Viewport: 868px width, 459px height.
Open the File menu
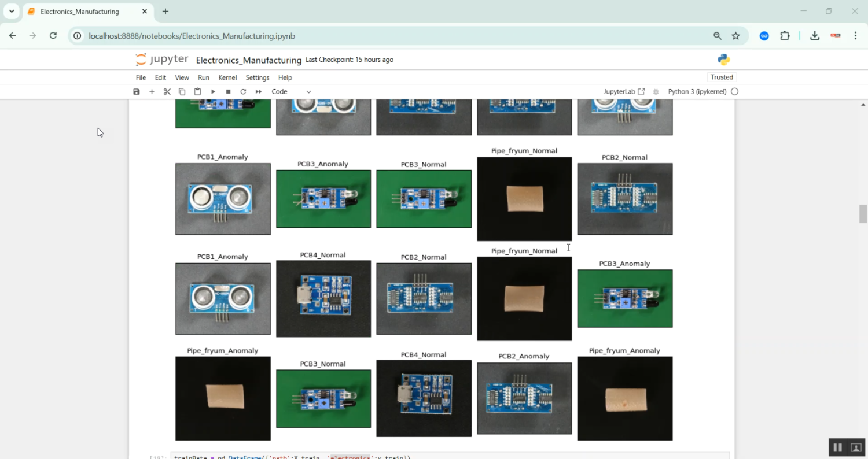pos(141,77)
